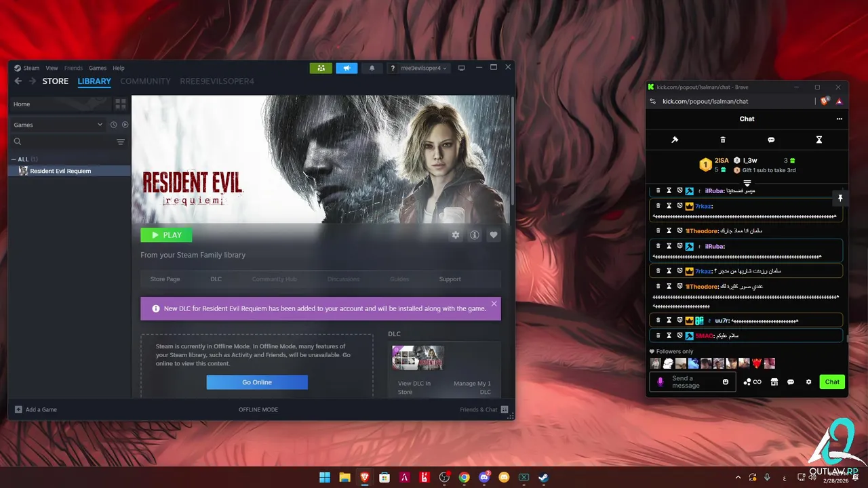Viewport: 868px width, 488px height.
Task: Open View menu in Steam
Action: click(x=52, y=68)
